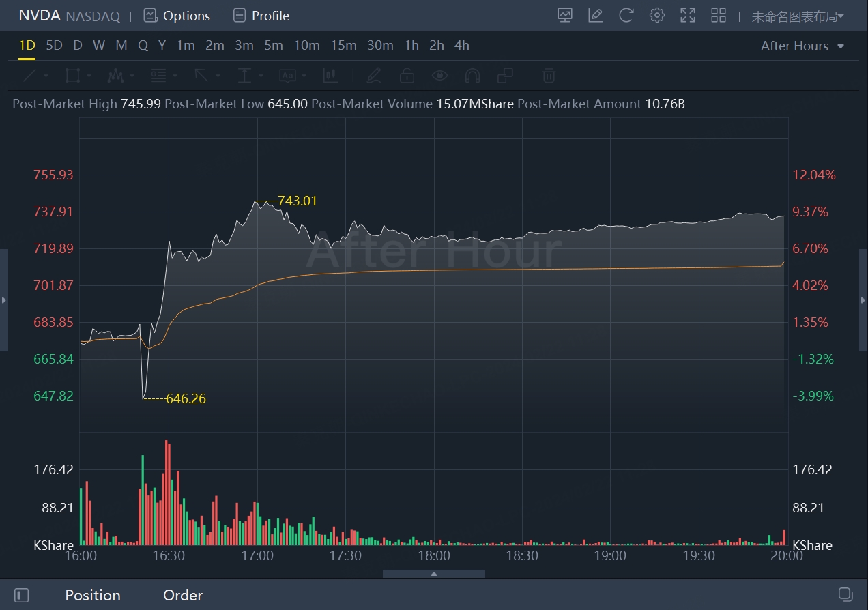Select the 1m interval tab
Image resolution: width=868 pixels, height=610 pixels.
(186, 45)
